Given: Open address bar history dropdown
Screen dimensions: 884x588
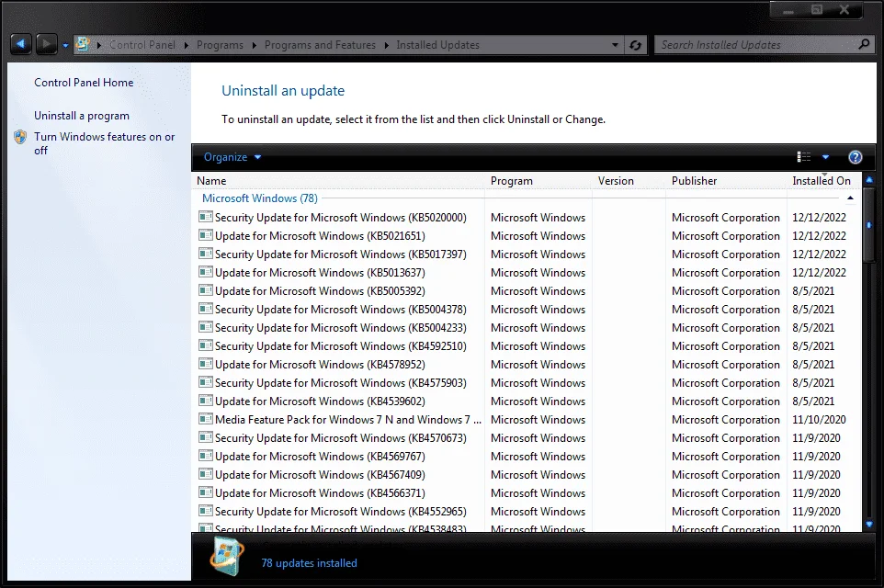Looking at the screenshot, I should point(615,44).
